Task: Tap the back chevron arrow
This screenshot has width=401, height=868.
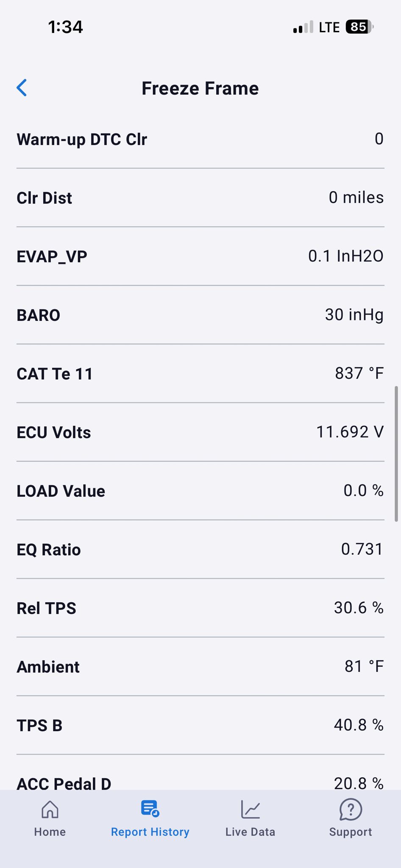Action: (22, 88)
